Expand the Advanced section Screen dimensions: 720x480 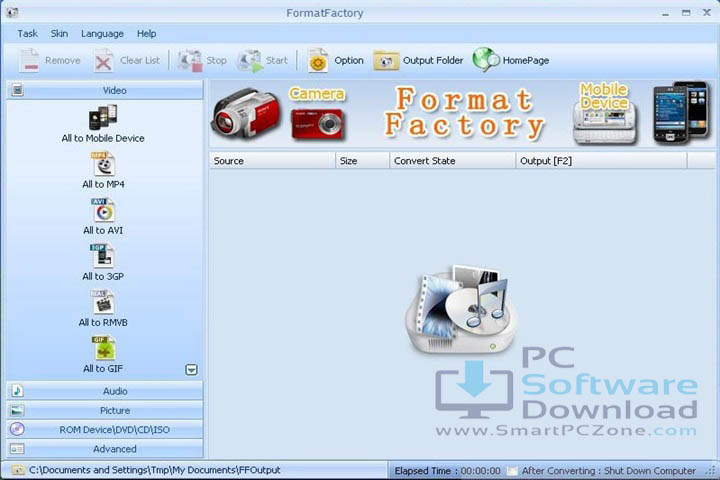[105, 449]
